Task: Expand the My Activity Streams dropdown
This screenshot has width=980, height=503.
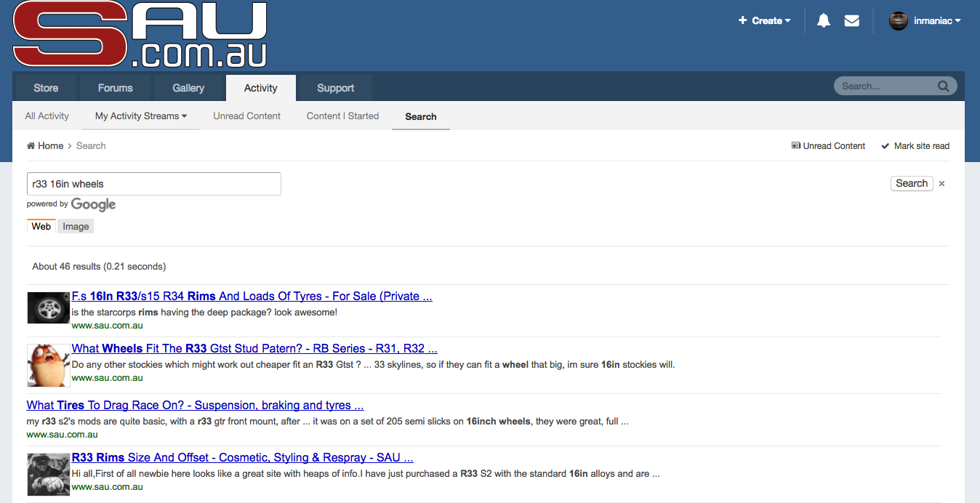Action: point(141,116)
